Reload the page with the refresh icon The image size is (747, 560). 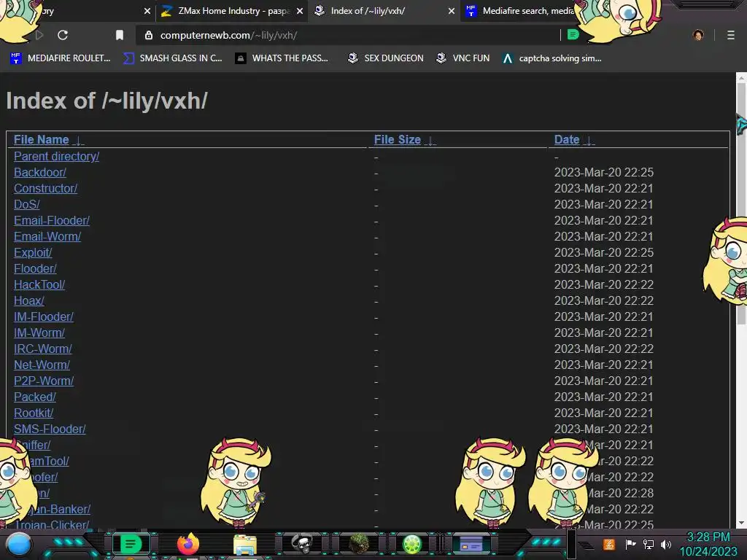63,35
